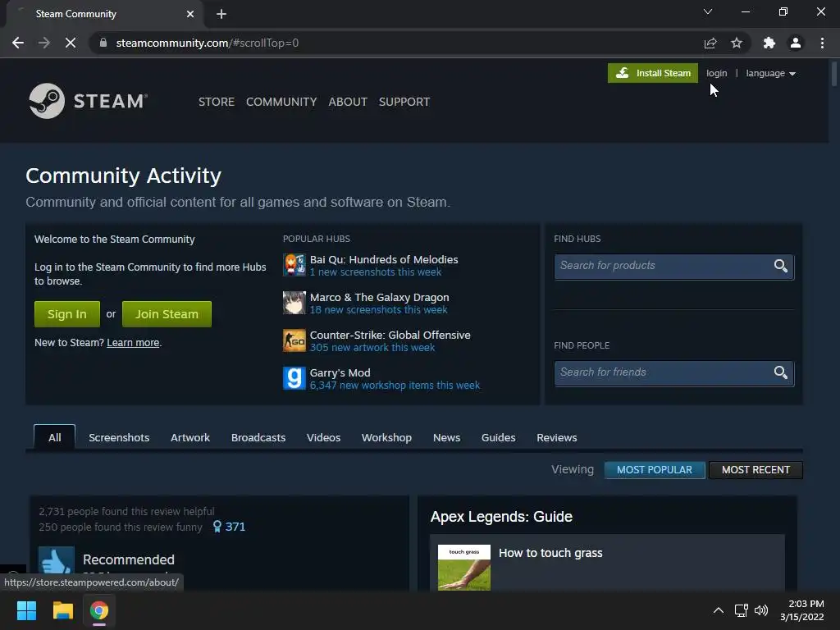Viewport: 840px width, 630px height.
Task: Click the green Sign In button
Action: pyautogui.click(x=67, y=314)
